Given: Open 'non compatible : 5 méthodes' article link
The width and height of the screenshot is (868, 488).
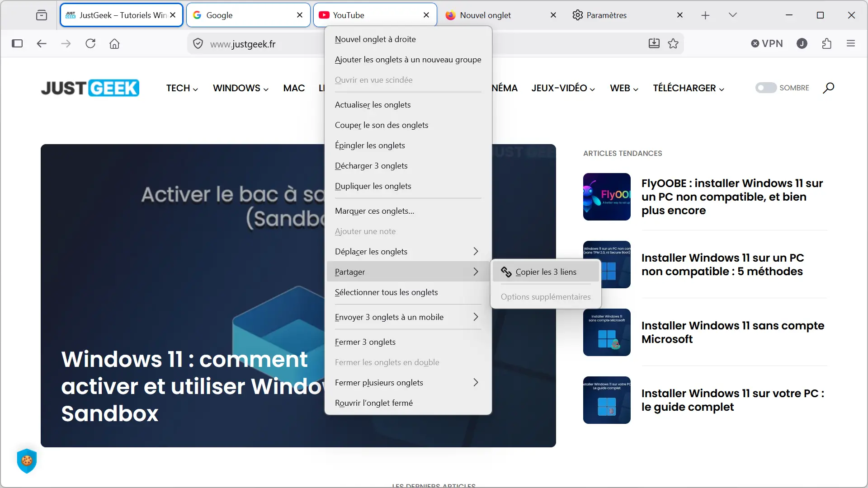Looking at the screenshot, I should [722, 264].
